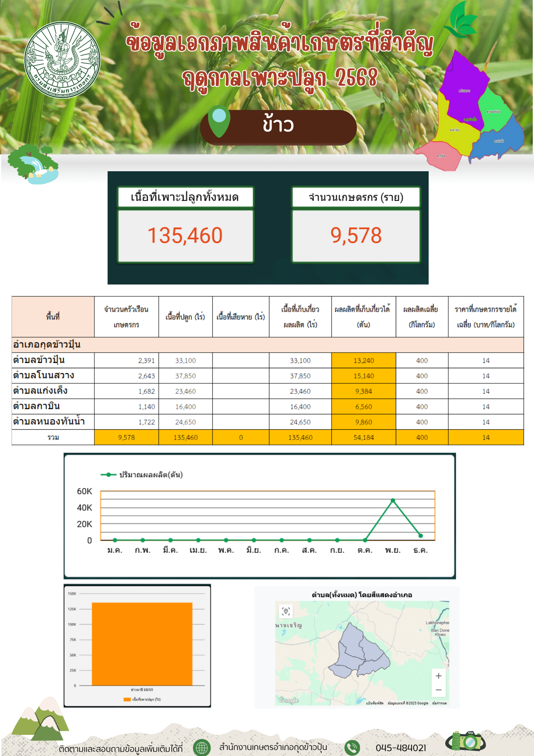Click the waterfall pond illustration icon

tap(34, 165)
